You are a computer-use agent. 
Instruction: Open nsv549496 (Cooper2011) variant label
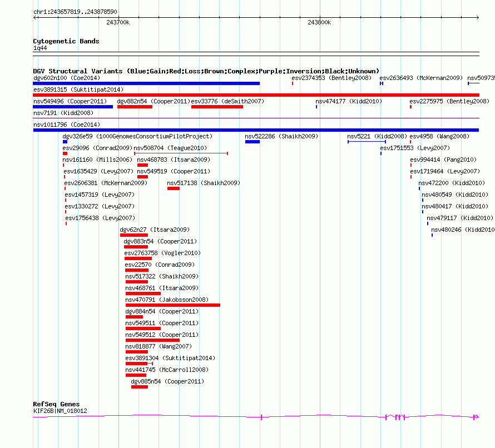tap(70, 101)
